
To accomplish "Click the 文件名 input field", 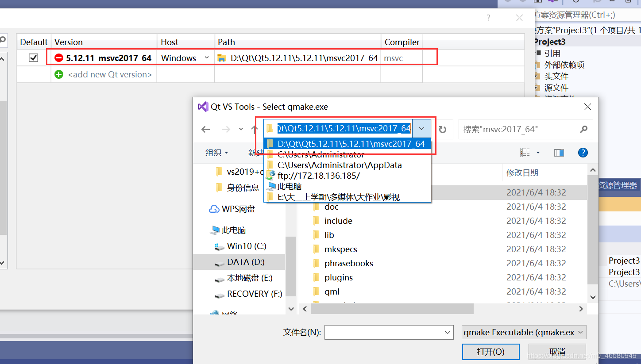I will click(384, 333).
